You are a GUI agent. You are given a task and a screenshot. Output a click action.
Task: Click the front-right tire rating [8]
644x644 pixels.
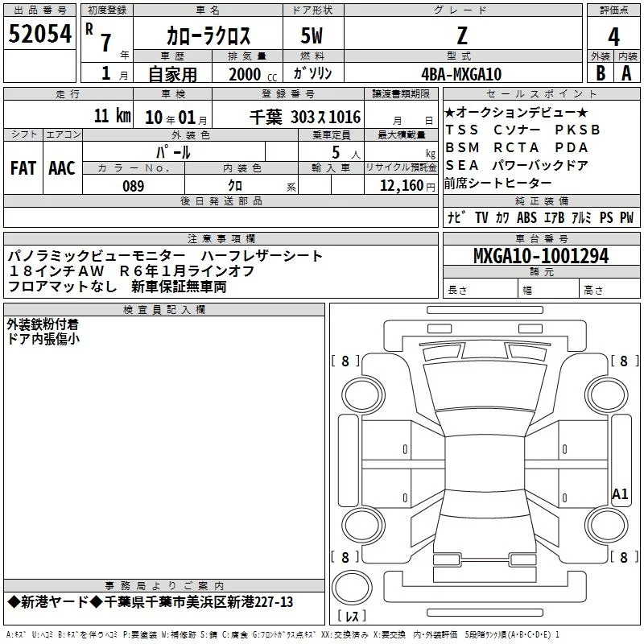pyautogui.click(x=625, y=361)
